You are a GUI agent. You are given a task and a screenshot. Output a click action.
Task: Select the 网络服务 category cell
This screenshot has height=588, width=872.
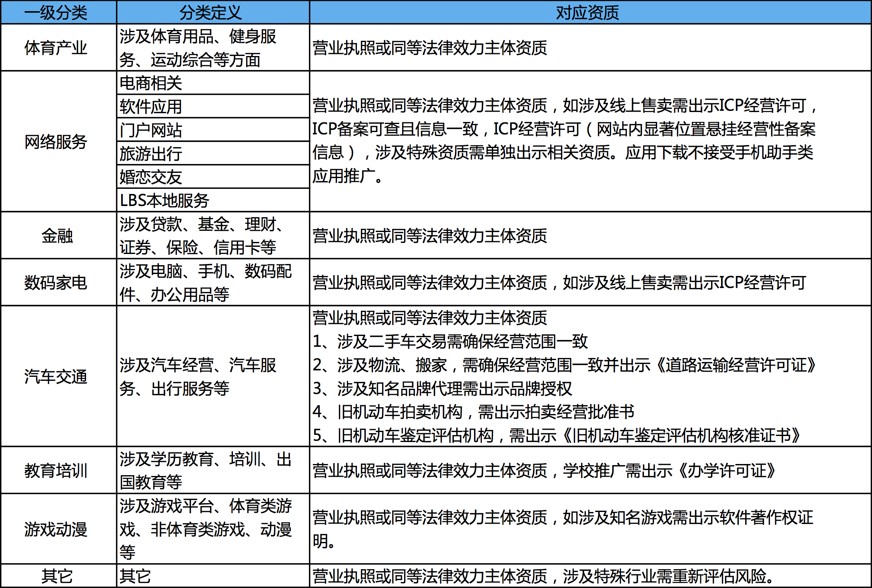pyautogui.click(x=56, y=142)
